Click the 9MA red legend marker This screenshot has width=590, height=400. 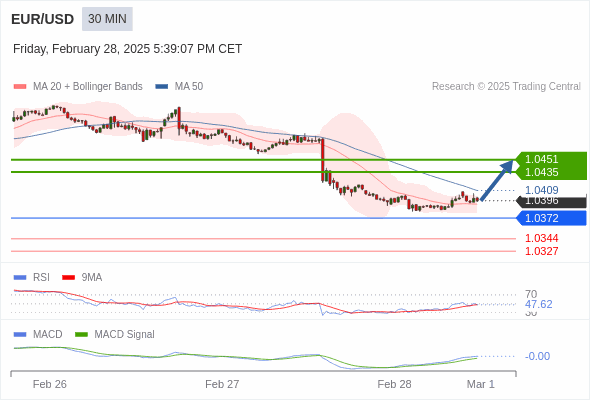pyautogui.click(x=68, y=278)
